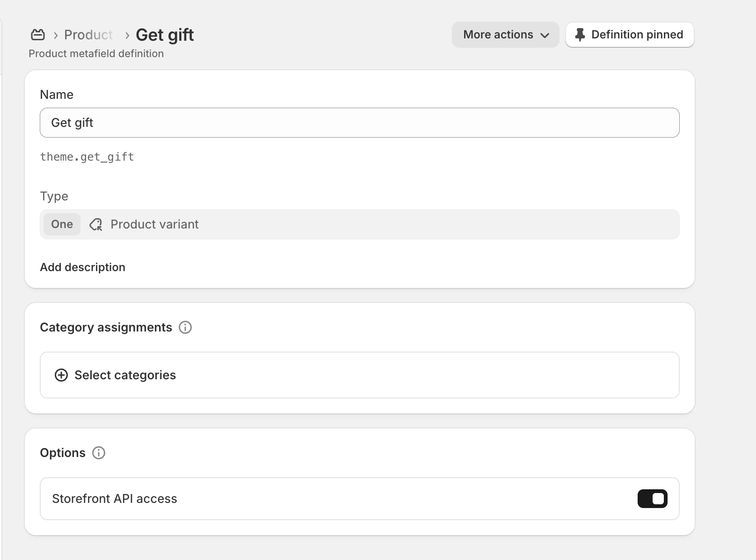Go back to the Product breadcrumb

pos(88,35)
